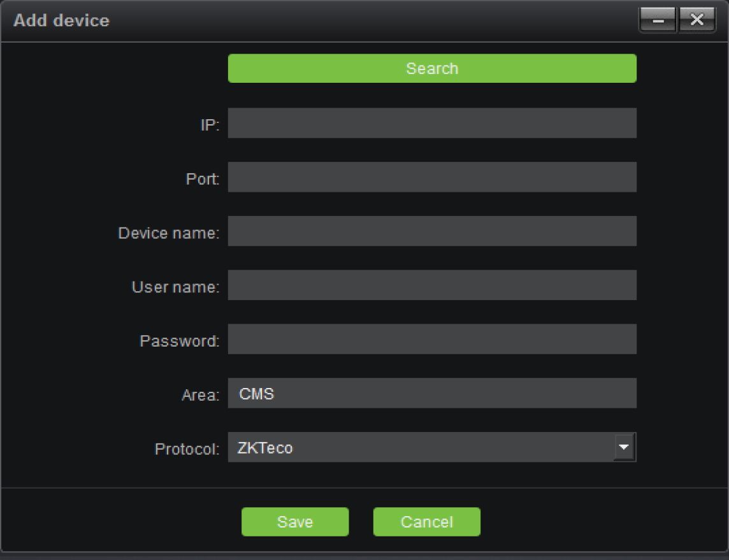Save the new device settings

tap(295, 522)
